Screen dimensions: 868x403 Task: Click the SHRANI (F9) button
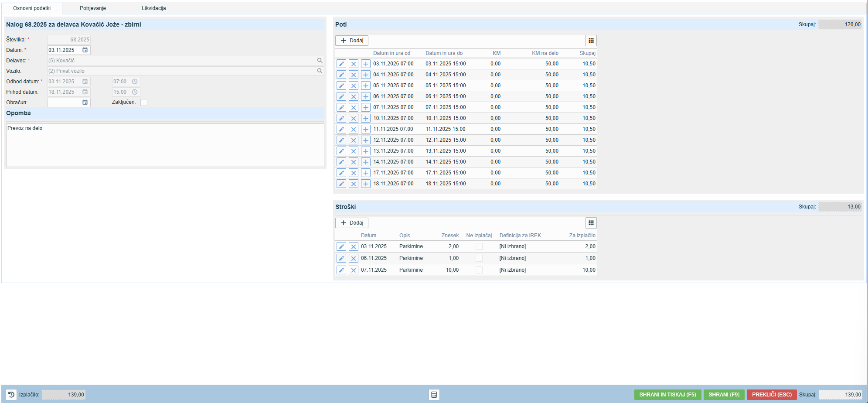click(724, 395)
